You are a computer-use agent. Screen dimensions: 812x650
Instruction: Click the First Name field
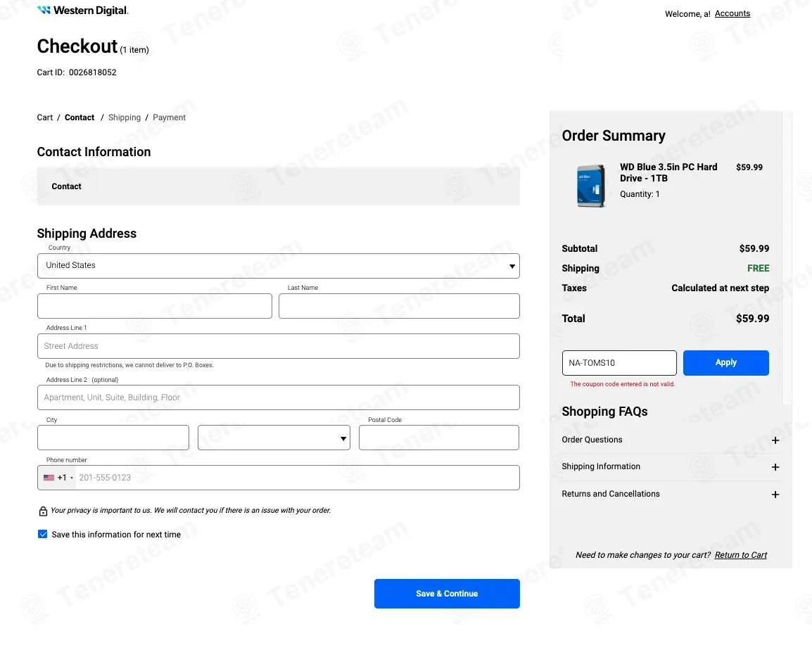point(154,306)
